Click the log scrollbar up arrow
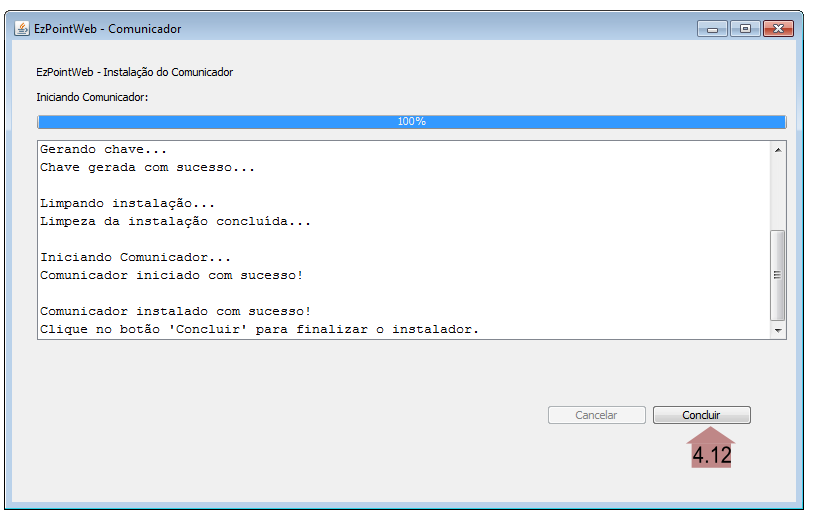Viewport: 830px width, 526px height. point(777,150)
